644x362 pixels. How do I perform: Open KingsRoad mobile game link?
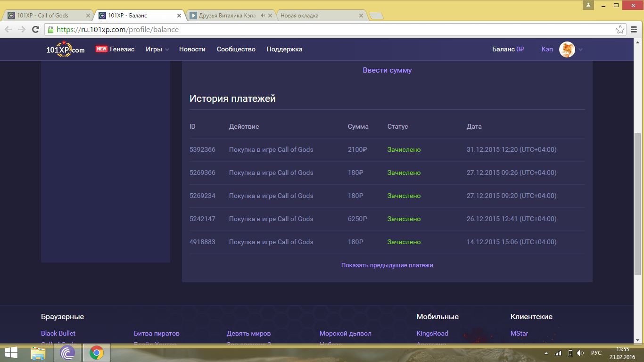(432, 333)
